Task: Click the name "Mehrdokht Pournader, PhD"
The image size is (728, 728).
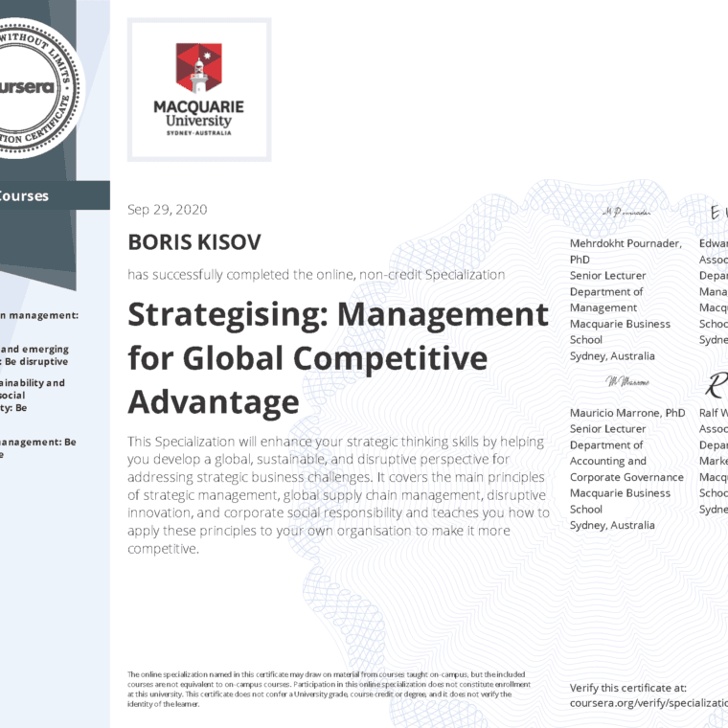Action: coord(626,251)
